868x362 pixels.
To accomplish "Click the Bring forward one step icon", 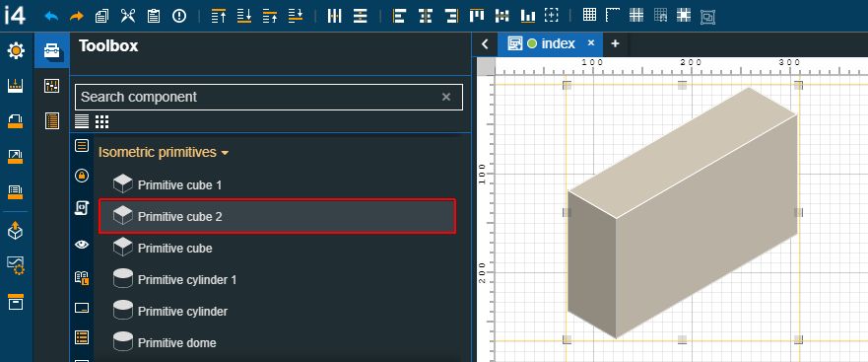I will click(270, 16).
